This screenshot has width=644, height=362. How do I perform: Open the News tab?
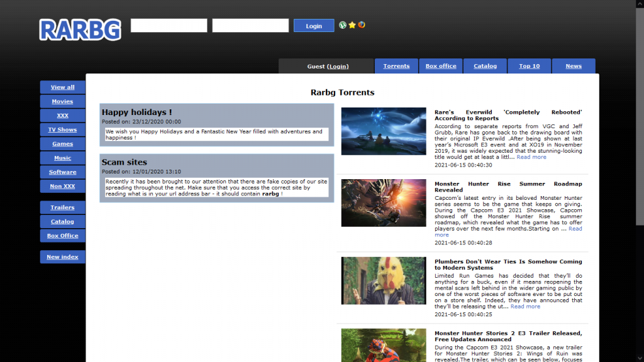(x=574, y=66)
